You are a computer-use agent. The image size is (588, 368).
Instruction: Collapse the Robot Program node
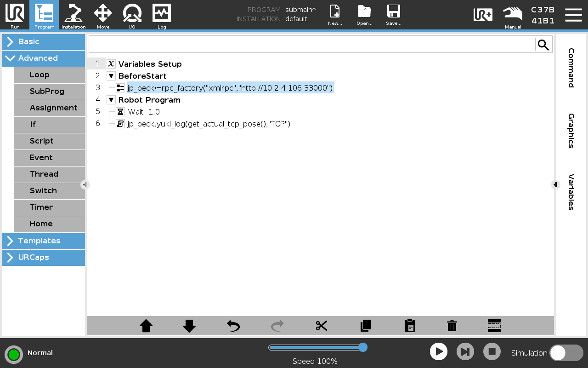coord(111,100)
